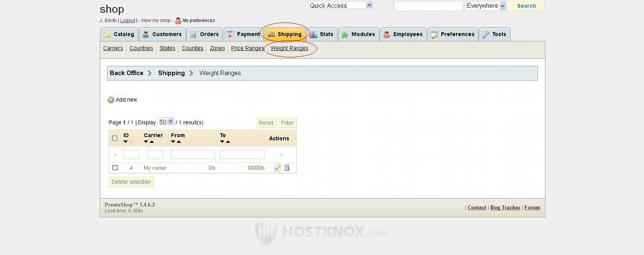
Task: Open the Quick Access dropdown
Action: tap(340, 5)
